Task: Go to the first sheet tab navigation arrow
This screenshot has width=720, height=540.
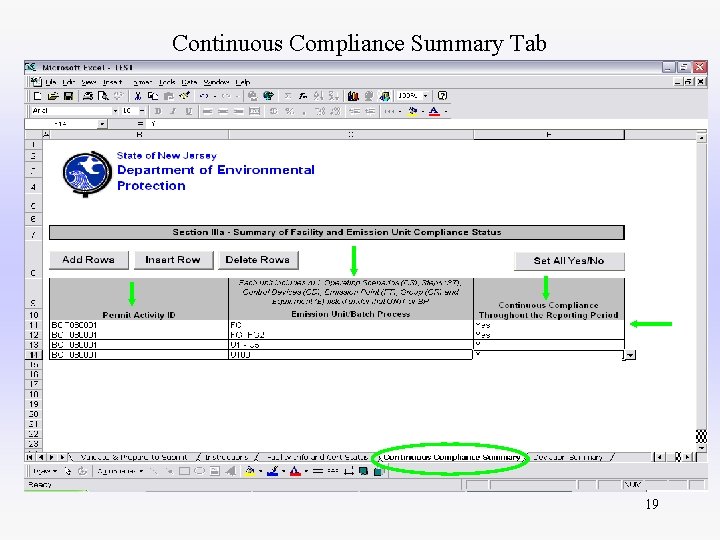Action: point(30,457)
